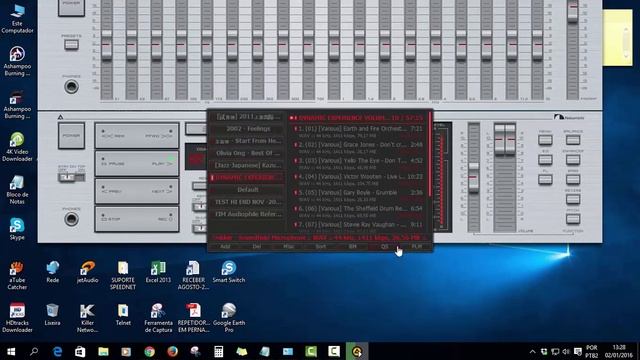Select the 'Default' playlist tab
Screen dimensions: 640x360
pyautogui.click(x=247, y=190)
